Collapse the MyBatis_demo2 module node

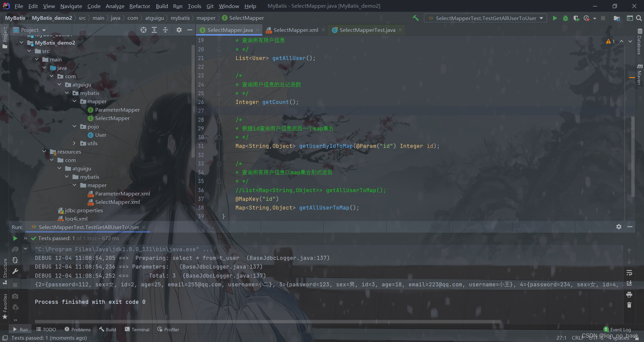point(21,43)
